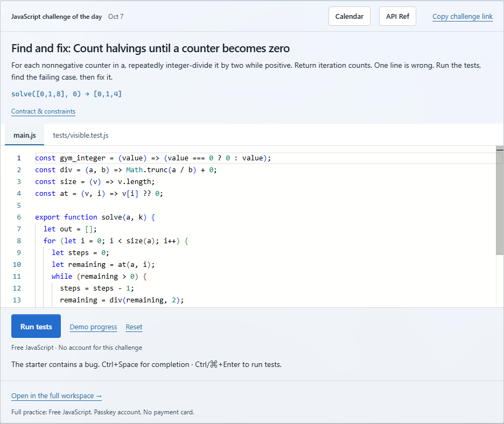This screenshot has width=504, height=424.
Task: Click 'The starter contains a bug' hint
Action: (x=146, y=365)
